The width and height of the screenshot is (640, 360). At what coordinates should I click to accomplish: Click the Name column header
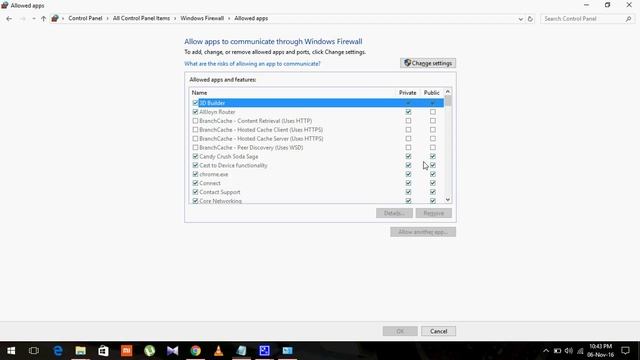292,93
